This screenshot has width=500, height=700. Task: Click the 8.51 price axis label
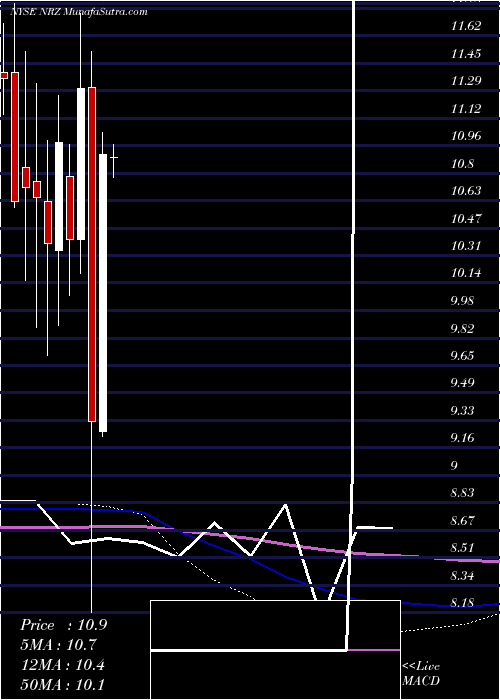[462, 548]
